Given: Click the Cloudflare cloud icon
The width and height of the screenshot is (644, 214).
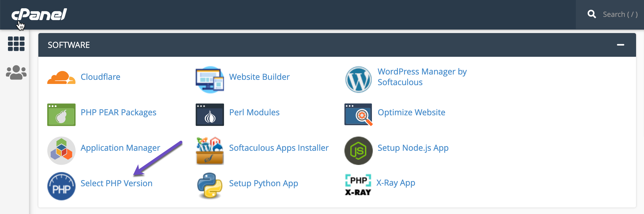Looking at the screenshot, I should coord(61,77).
